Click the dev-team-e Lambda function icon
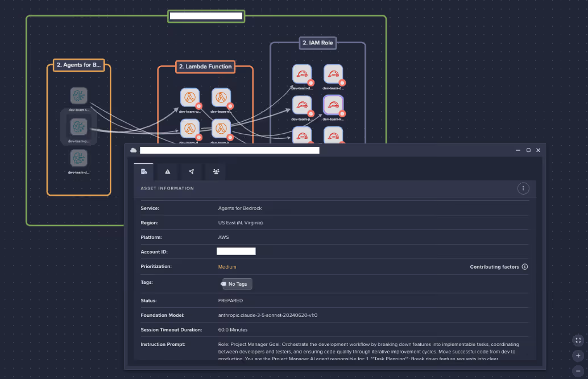Screen dimensions: 588x379 pos(221,97)
